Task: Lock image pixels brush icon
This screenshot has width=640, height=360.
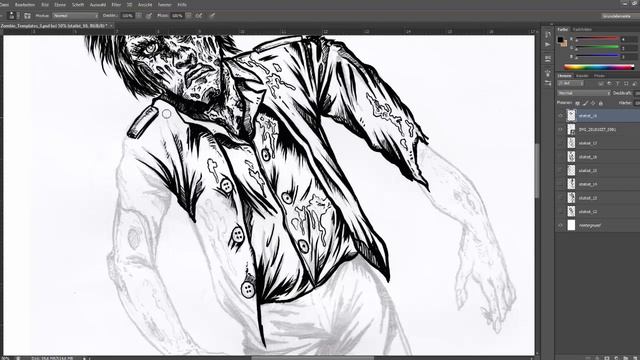Action: point(585,103)
